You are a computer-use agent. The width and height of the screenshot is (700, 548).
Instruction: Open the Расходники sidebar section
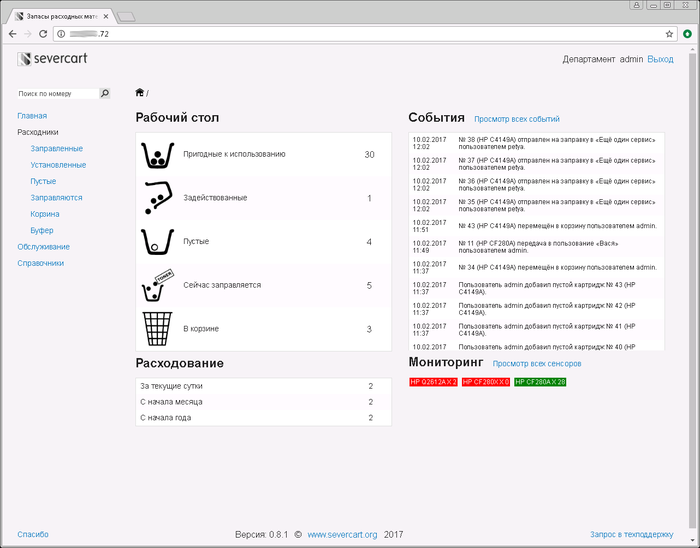click(x=38, y=132)
